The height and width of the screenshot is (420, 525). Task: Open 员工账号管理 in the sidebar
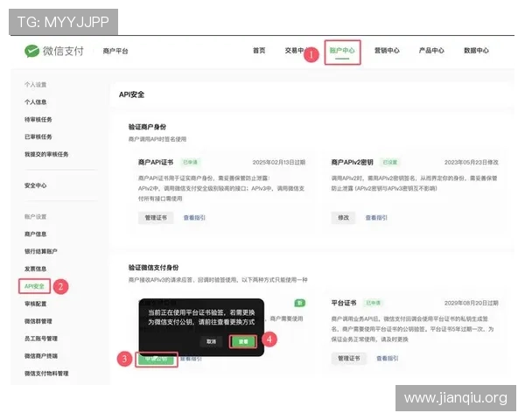point(41,339)
